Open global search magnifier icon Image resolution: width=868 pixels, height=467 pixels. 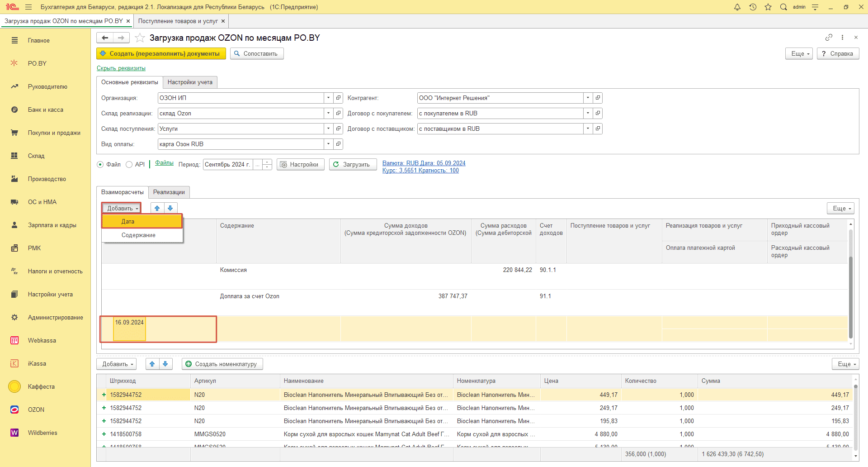coord(783,7)
